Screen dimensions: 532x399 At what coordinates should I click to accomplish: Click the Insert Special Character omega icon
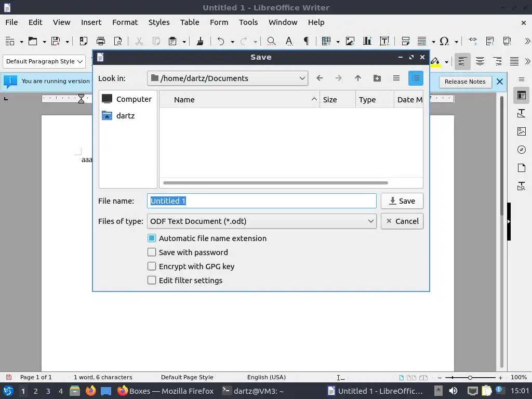(444, 41)
